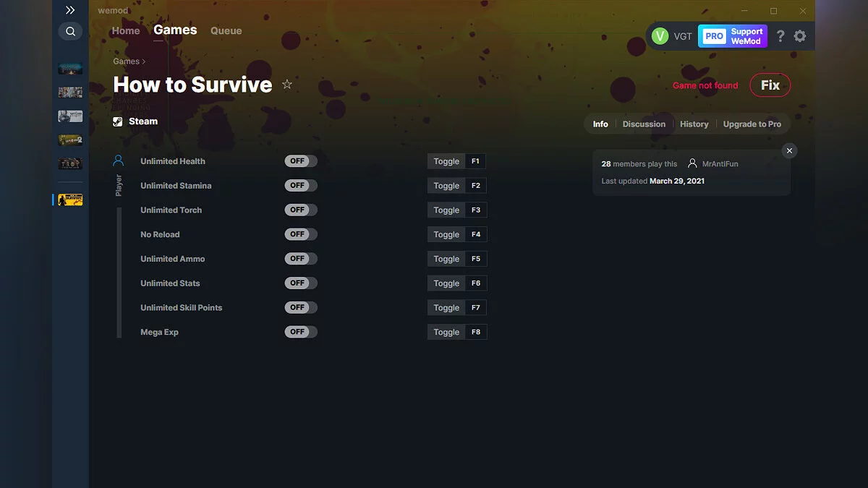Open the Info tab

[x=600, y=124]
